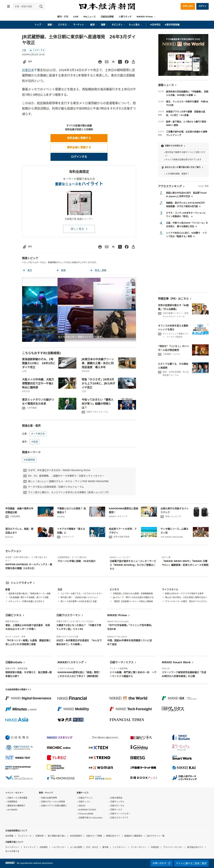Open the LIVE menu item
This screenshot has width=214, height=868.
(x=76, y=17)
